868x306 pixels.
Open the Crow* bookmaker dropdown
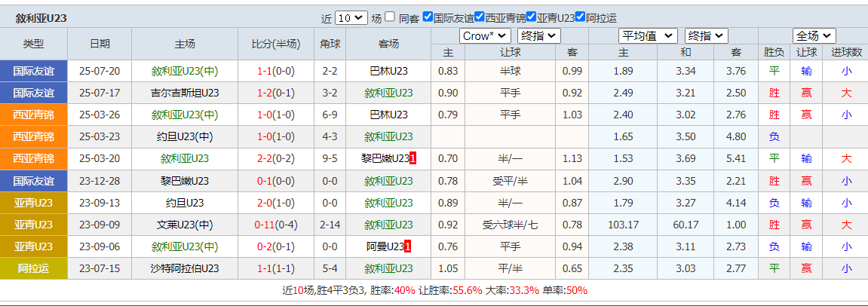click(485, 36)
